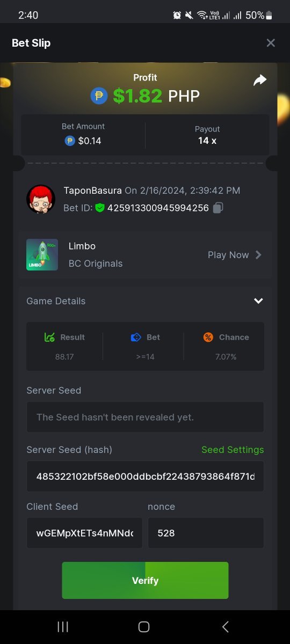Screen dimensions: 290x644
Task: Tap the orange Chance percent icon
Action: 208,337
